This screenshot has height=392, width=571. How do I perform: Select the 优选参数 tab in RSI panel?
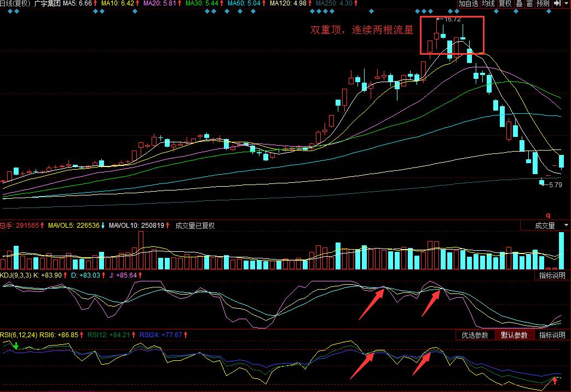(x=475, y=335)
